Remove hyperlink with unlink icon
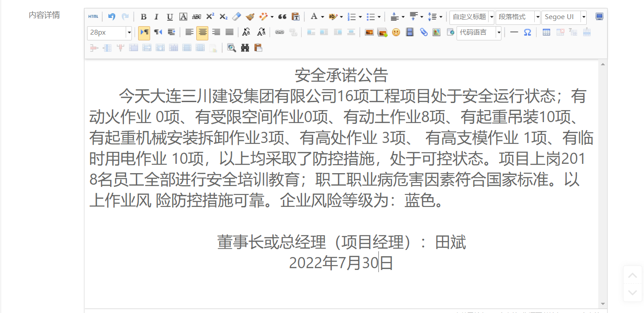The image size is (644, 313). [x=293, y=32]
